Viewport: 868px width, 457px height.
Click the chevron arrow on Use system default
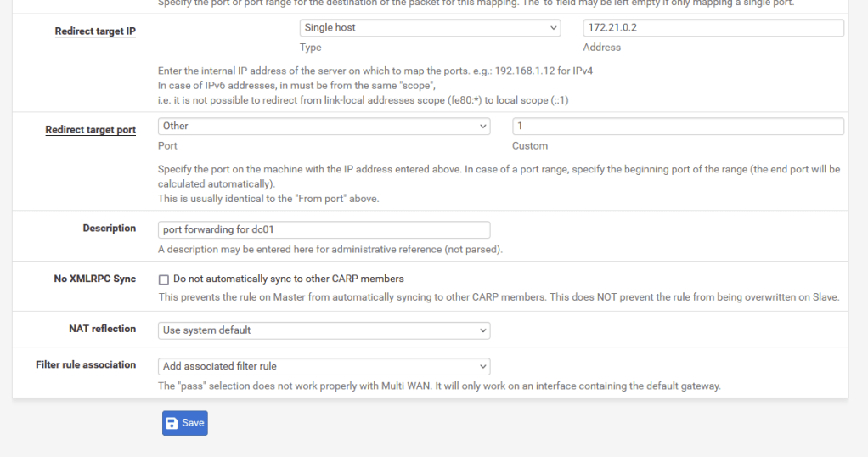pyautogui.click(x=482, y=330)
